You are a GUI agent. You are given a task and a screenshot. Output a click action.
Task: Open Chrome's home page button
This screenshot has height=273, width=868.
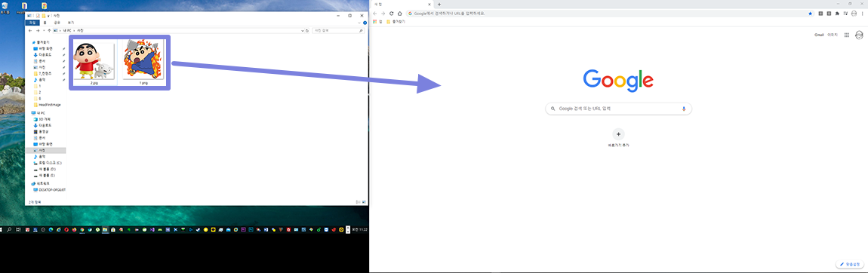pos(400,14)
